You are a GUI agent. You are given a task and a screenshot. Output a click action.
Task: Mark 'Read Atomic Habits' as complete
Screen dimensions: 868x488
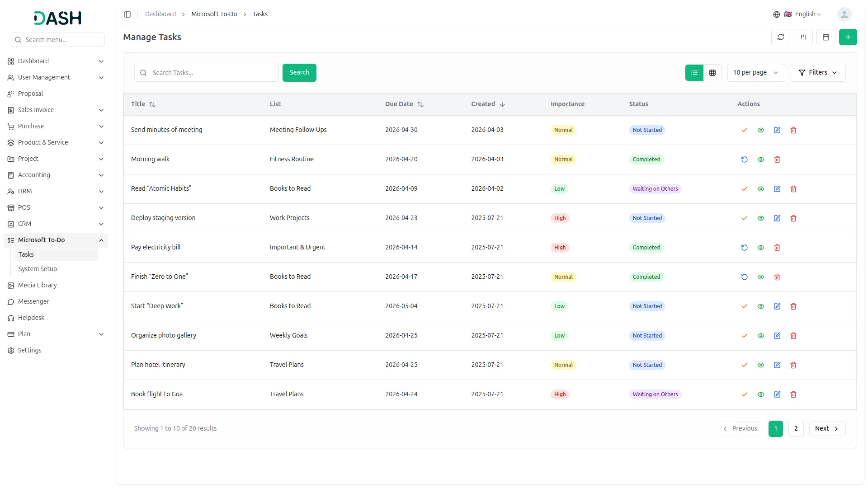[744, 189]
